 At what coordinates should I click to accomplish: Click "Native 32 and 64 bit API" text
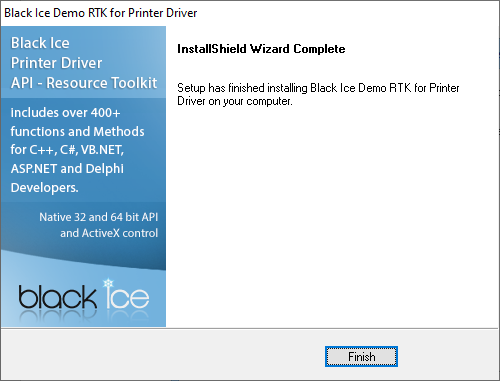point(99,217)
